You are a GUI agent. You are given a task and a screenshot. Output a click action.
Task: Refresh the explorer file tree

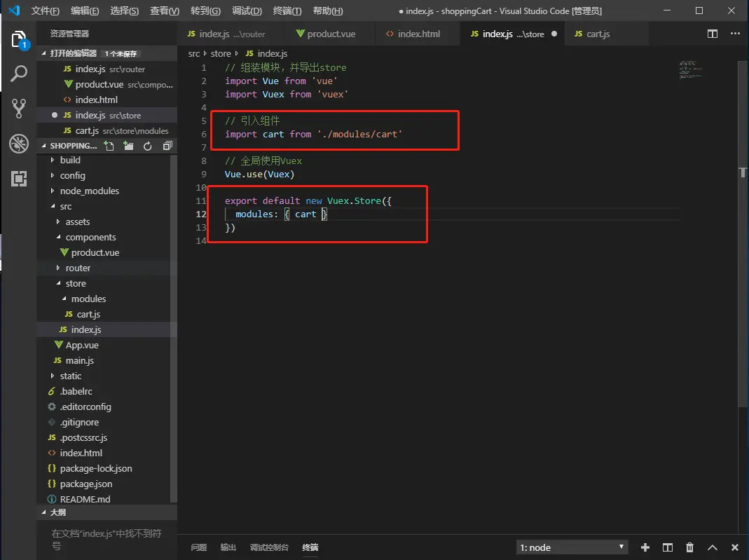click(x=148, y=146)
